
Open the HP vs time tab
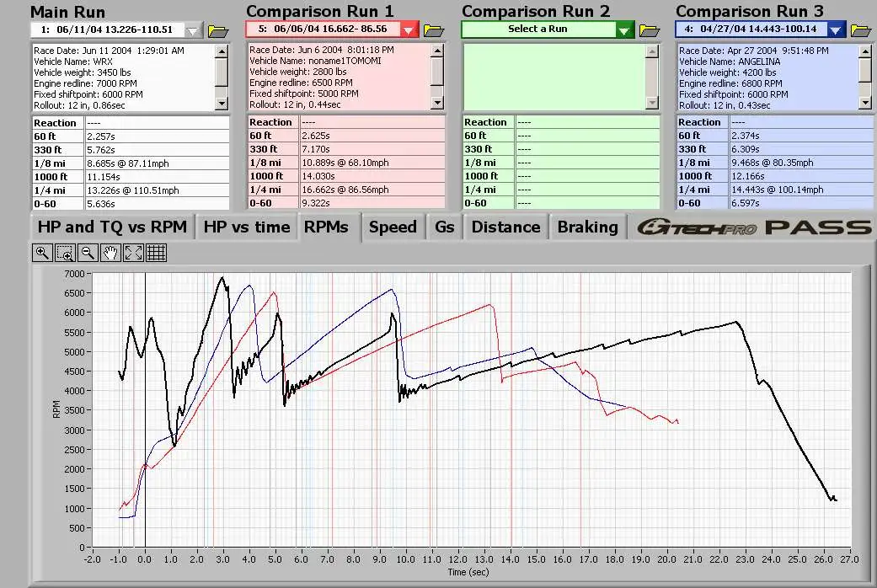coord(246,227)
